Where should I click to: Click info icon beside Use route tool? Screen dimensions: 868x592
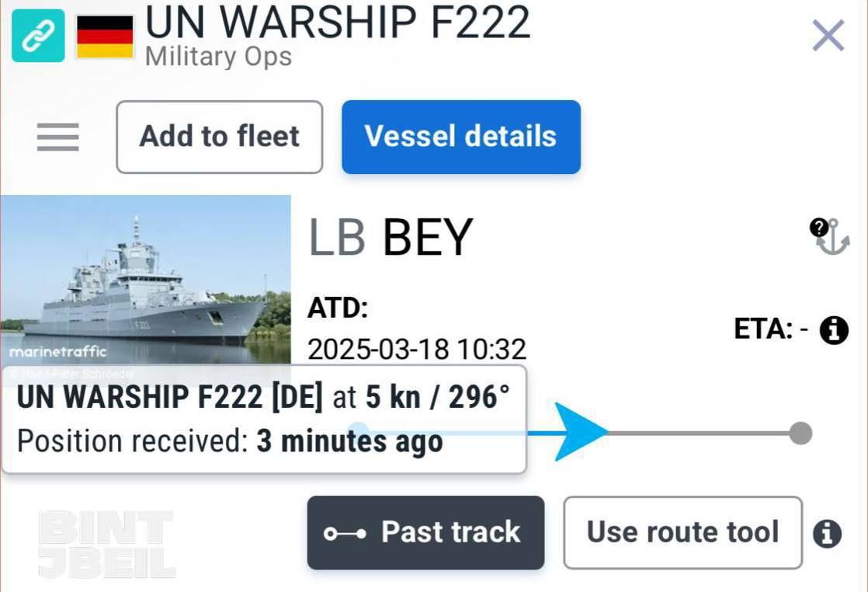[827, 534]
